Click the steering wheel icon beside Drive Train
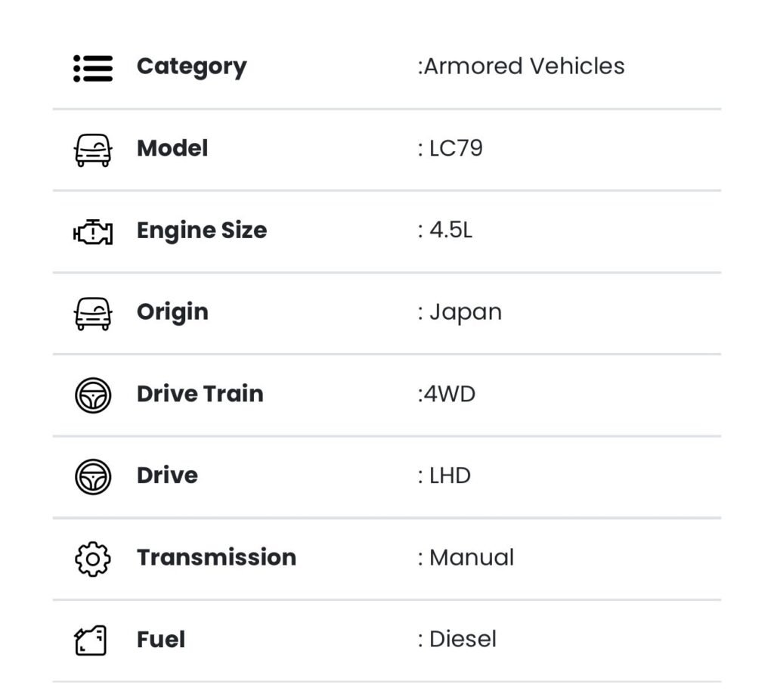Image resolution: width=774 pixels, height=700 pixels. (93, 395)
